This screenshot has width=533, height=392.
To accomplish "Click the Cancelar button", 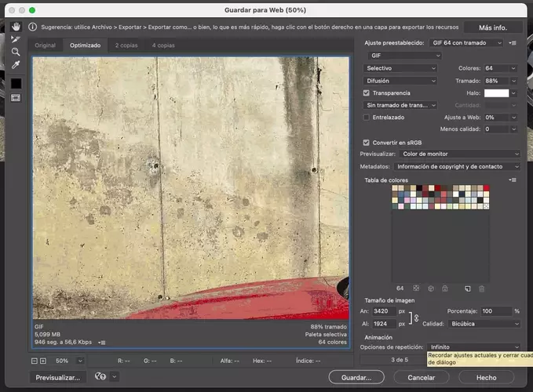I will pyautogui.click(x=422, y=377).
